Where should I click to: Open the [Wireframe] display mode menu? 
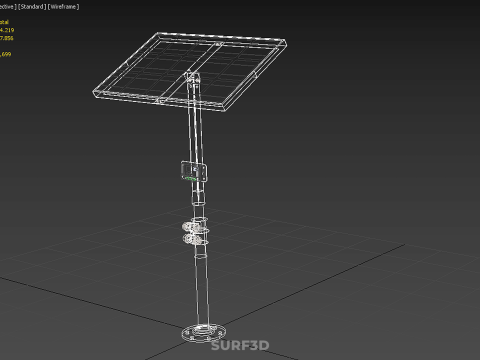63,7
